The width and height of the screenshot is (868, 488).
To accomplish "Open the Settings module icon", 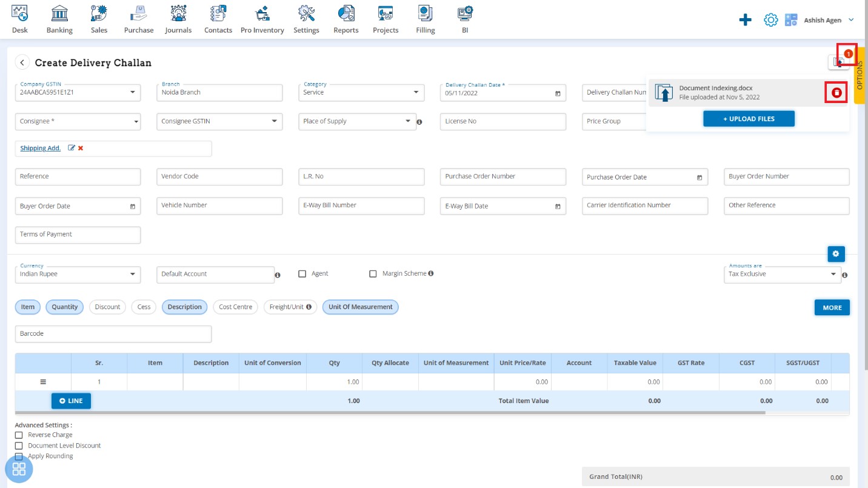I will tap(306, 13).
